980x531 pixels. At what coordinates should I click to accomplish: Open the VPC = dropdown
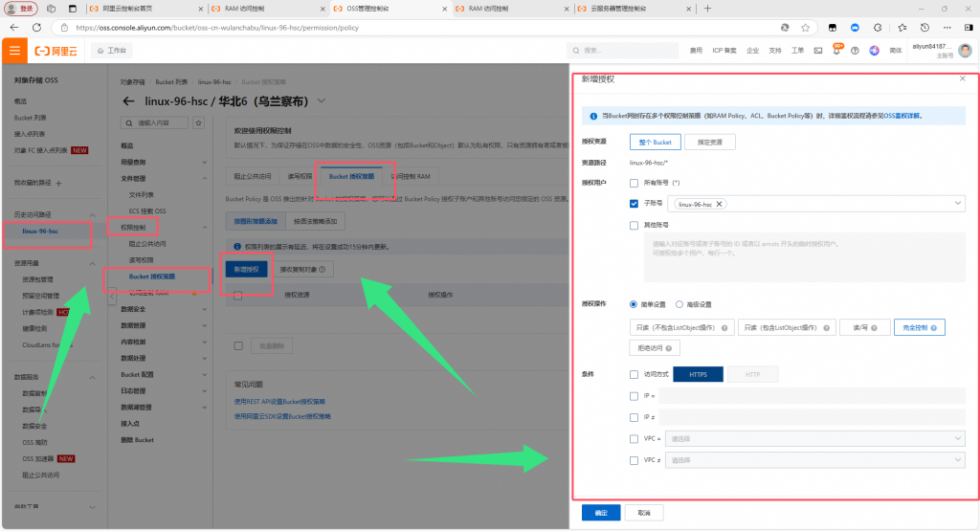813,438
